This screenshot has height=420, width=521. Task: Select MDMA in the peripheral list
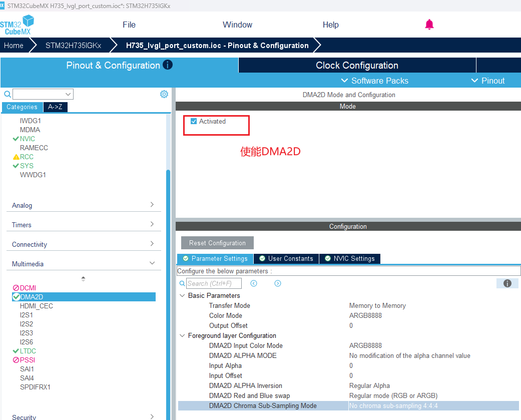click(30, 130)
